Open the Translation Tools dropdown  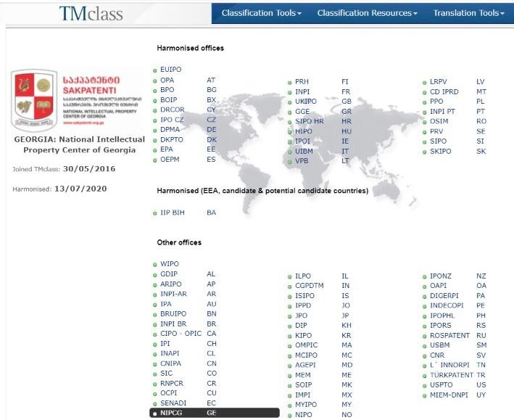point(468,13)
